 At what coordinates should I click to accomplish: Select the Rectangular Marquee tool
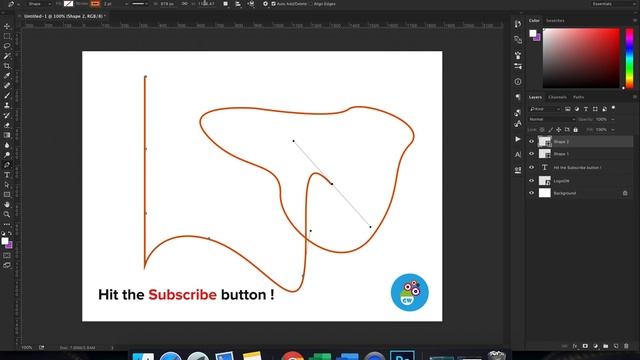tap(7, 36)
